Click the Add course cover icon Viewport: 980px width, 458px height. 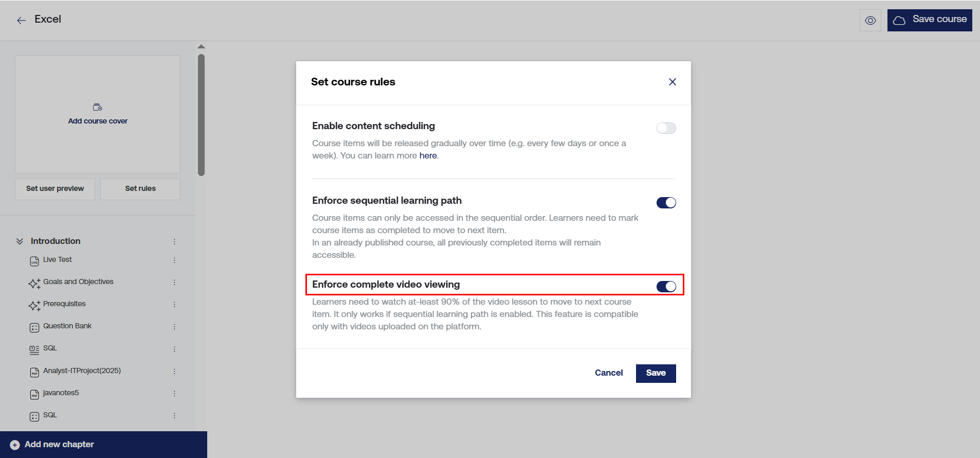(x=98, y=108)
